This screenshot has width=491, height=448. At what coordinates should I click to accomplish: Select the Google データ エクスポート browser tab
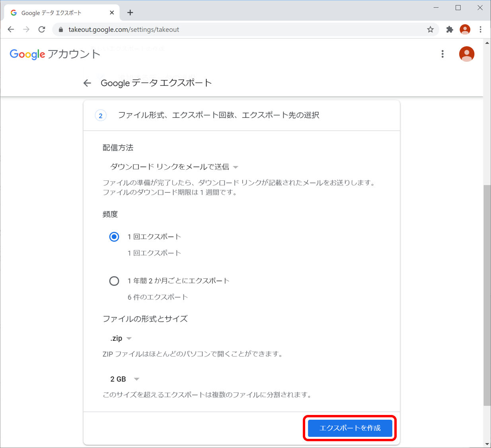62,13
